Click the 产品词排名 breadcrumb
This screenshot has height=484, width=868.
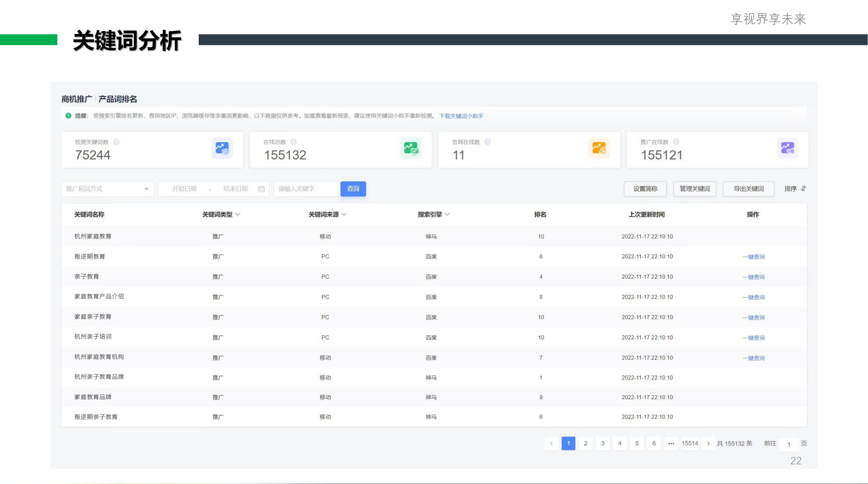[118, 99]
